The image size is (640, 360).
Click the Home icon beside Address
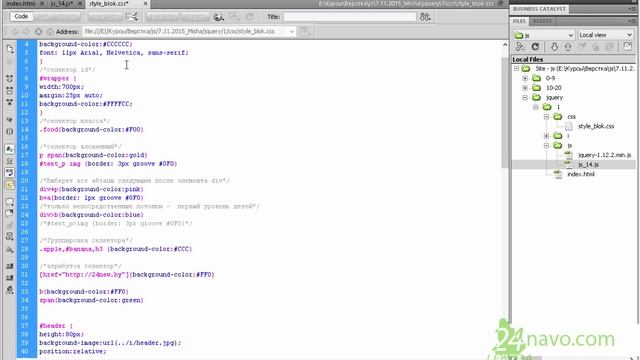click(x=50, y=31)
